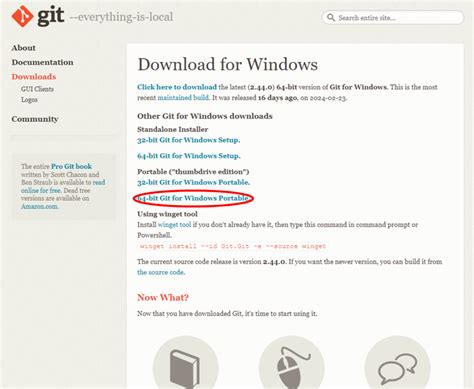Open the About section
The width and height of the screenshot is (474, 389).
tap(24, 48)
